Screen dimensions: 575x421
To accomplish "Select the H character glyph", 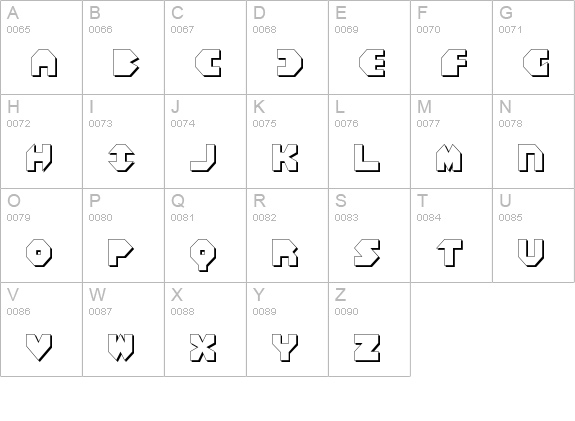I will pyautogui.click(x=39, y=158).
